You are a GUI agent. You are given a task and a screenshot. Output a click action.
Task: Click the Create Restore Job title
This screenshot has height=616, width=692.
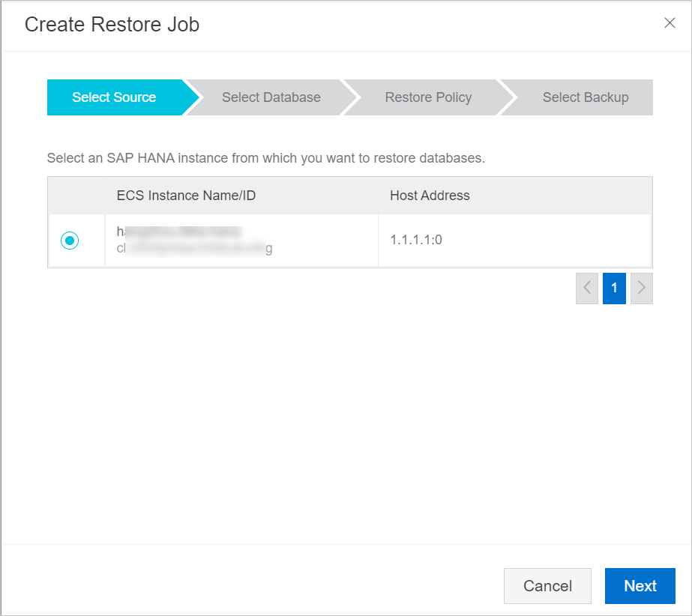(112, 24)
